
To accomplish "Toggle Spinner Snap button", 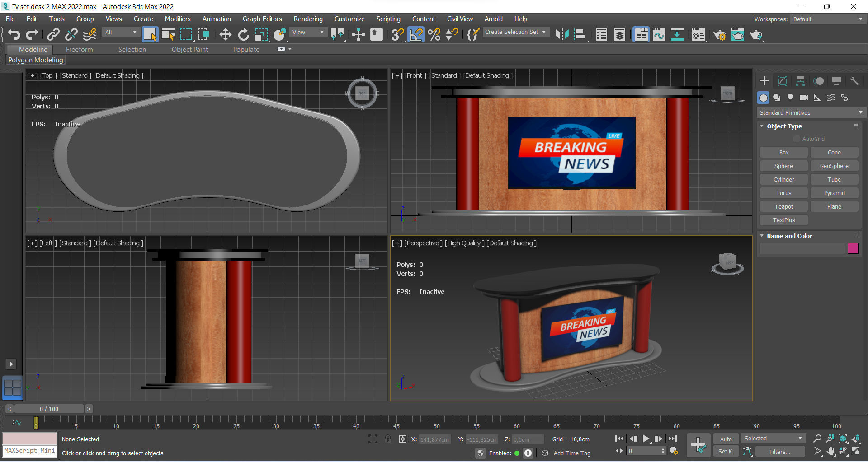I will point(452,34).
